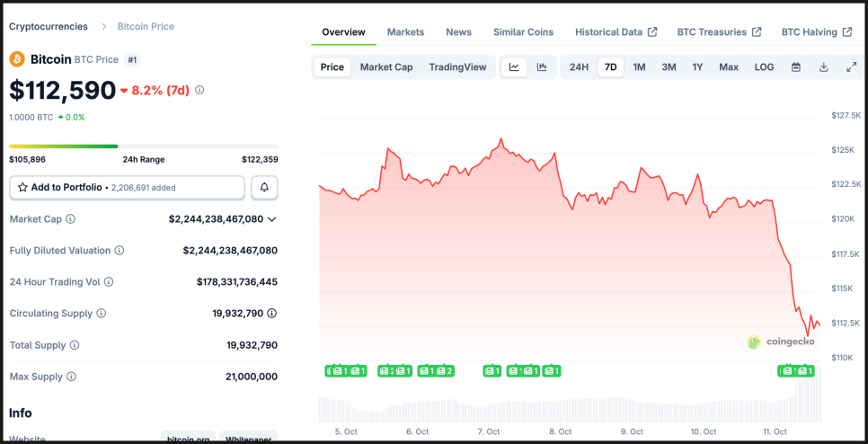Expand the Market Cap value chevron
The height and width of the screenshot is (444, 868).
click(x=272, y=219)
